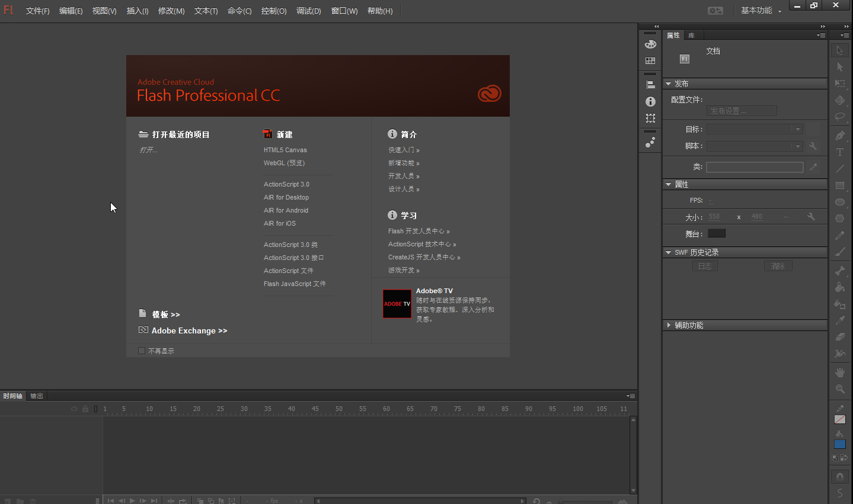The width and height of the screenshot is (853, 504).
Task: Check the 不再显示 checkbox
Action: 142,351
